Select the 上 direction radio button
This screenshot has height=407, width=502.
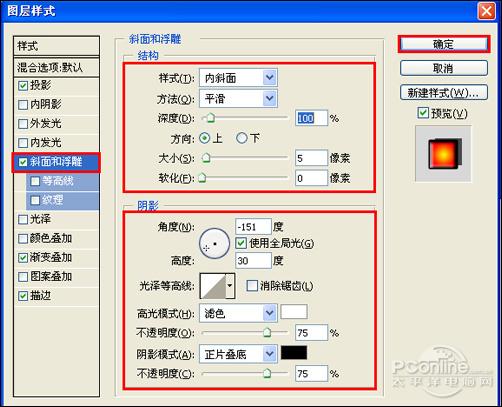pyautogui.click(x=205, y=138)
